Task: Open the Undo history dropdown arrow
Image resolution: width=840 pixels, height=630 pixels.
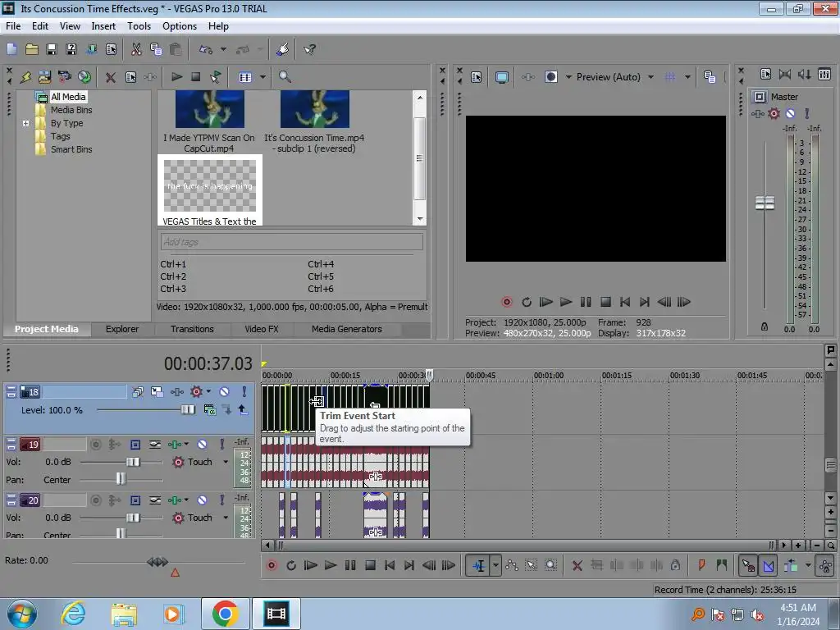Action: [223, 49]
